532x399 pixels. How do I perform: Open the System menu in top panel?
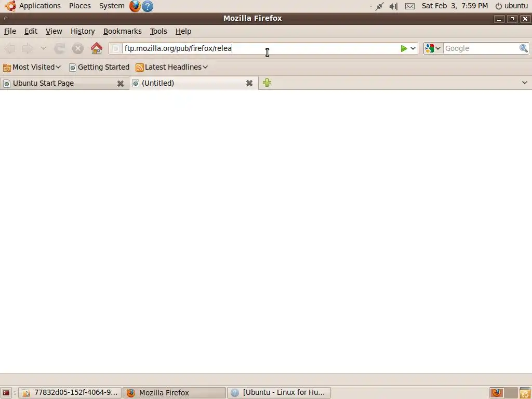(x=112, y=6)
